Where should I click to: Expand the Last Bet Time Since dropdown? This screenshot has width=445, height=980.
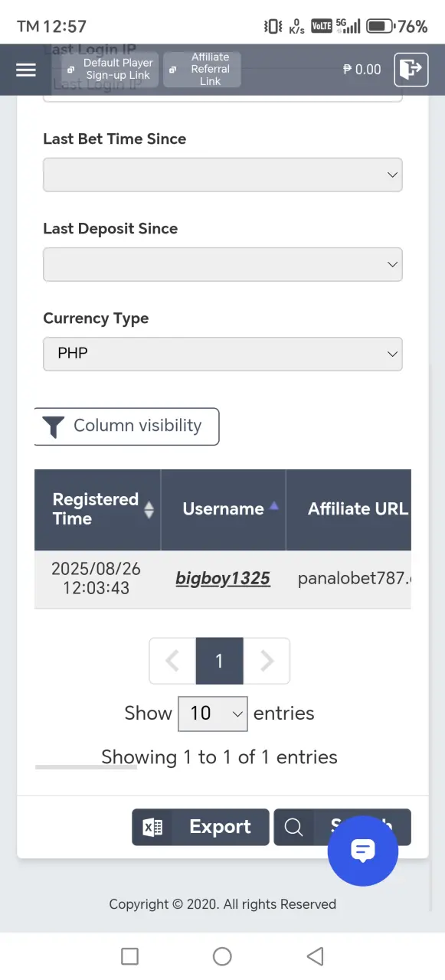tap(223, 175)
